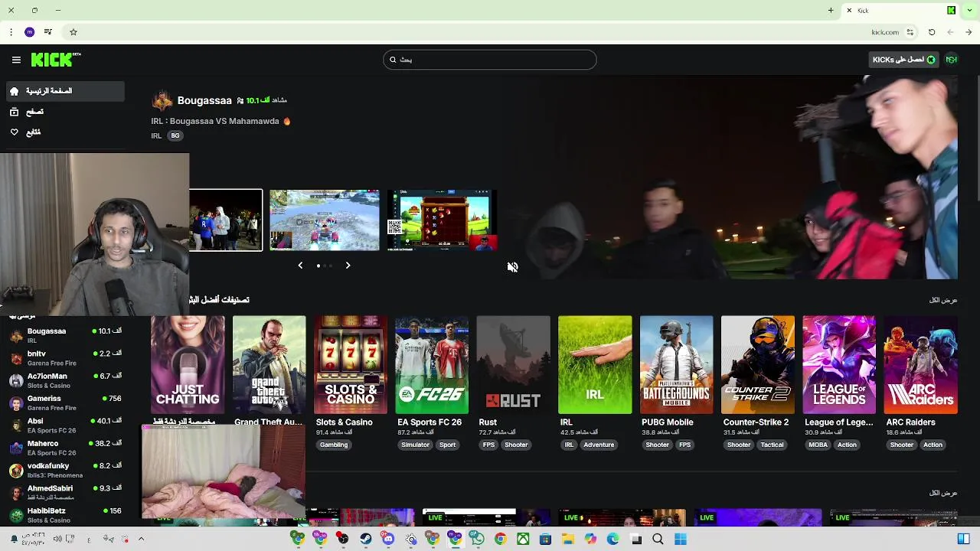This screenshot has width=980, height=551.
Task: Open the browser profile avatar
Action: click(29, 32)
